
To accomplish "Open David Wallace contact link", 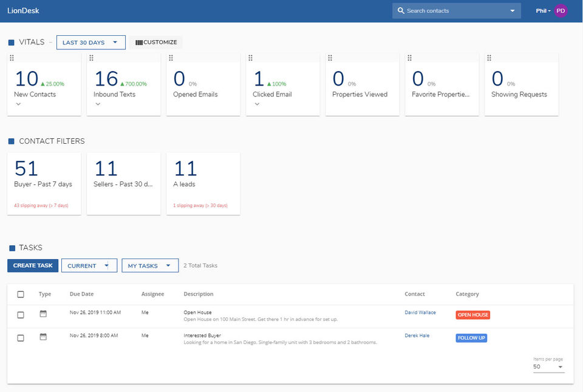I will tap(420, 313).
